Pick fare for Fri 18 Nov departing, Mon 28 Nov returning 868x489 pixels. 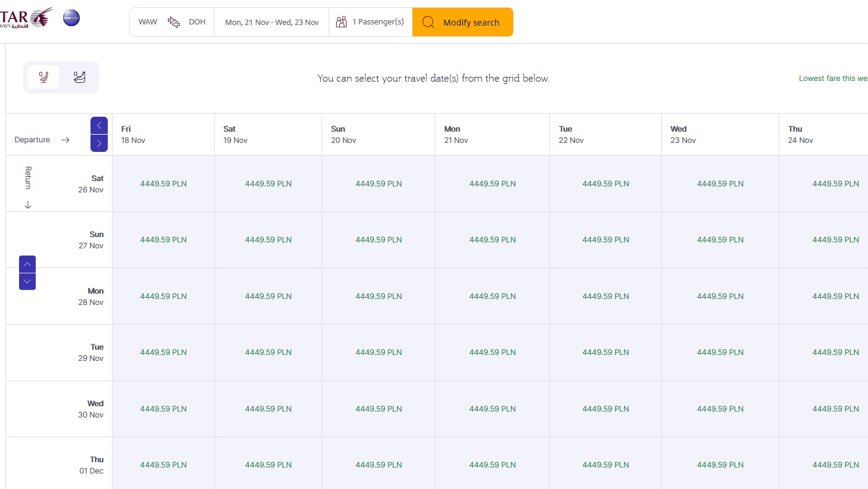(163, 296)
